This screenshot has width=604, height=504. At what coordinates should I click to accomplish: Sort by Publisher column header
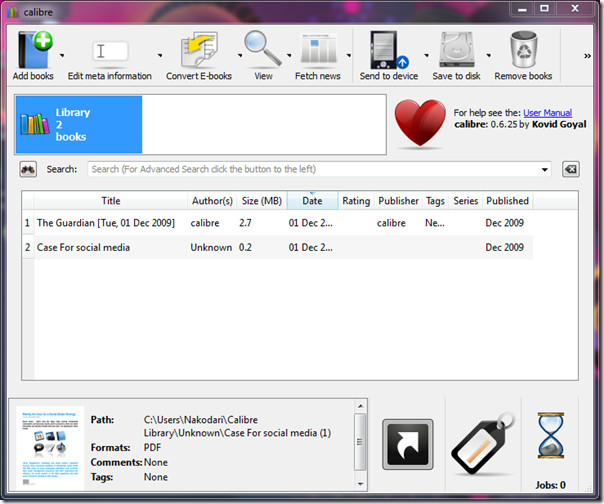[x=398, y=201]
